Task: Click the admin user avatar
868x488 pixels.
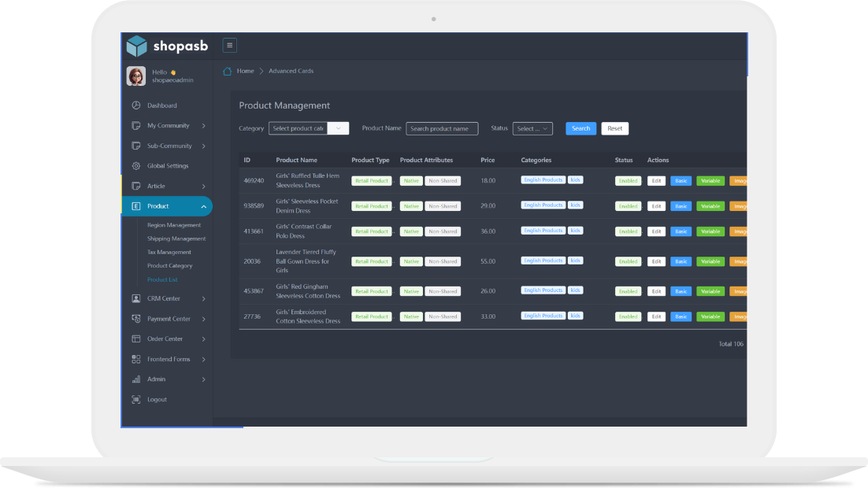Action: pyautogui.click(x=136, y=76)
